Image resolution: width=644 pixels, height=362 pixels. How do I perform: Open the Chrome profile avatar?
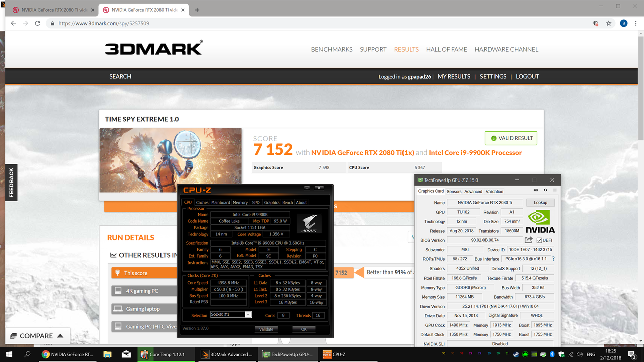[x=624, y=23]
